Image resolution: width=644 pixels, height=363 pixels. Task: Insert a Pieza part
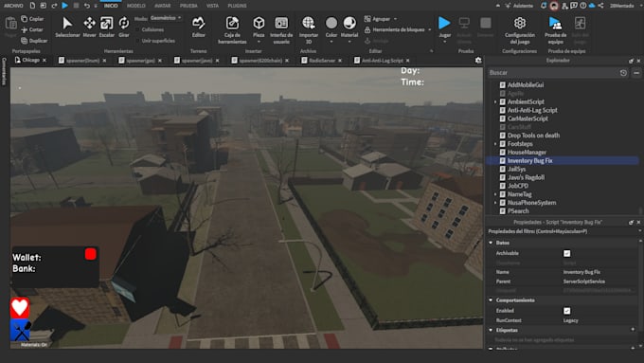pos(259,27)
